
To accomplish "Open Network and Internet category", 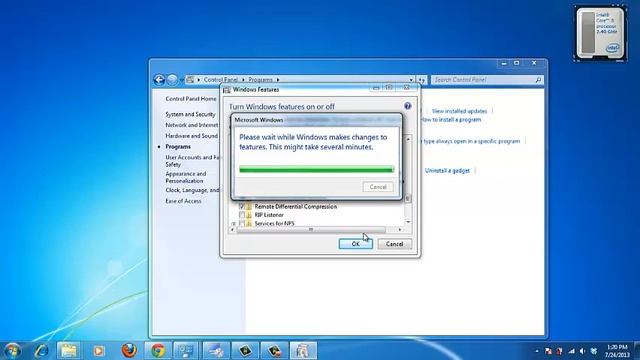I will click(x=192, y=125).
